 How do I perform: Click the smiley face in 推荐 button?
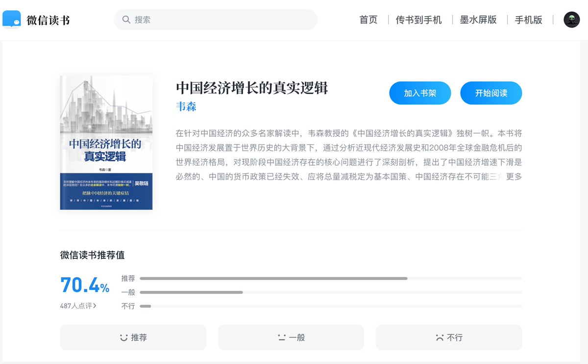pos(124,338)
